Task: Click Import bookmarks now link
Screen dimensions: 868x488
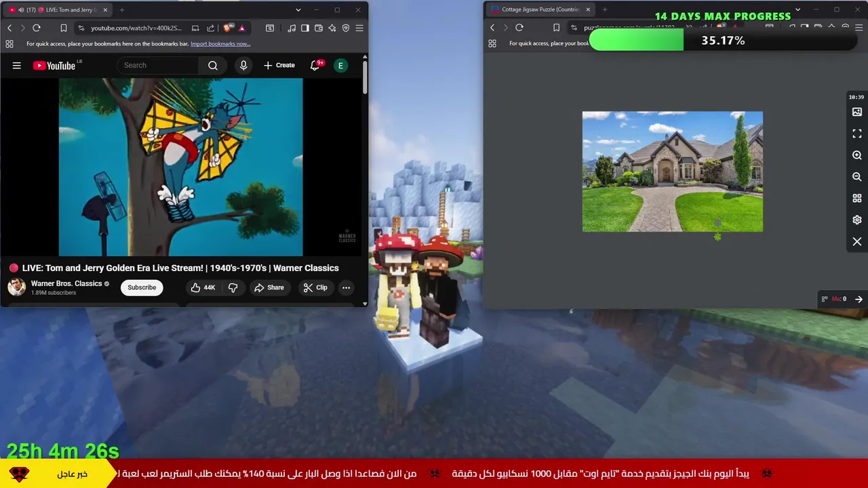Action: pyautogui.click(x=220, y=43)
